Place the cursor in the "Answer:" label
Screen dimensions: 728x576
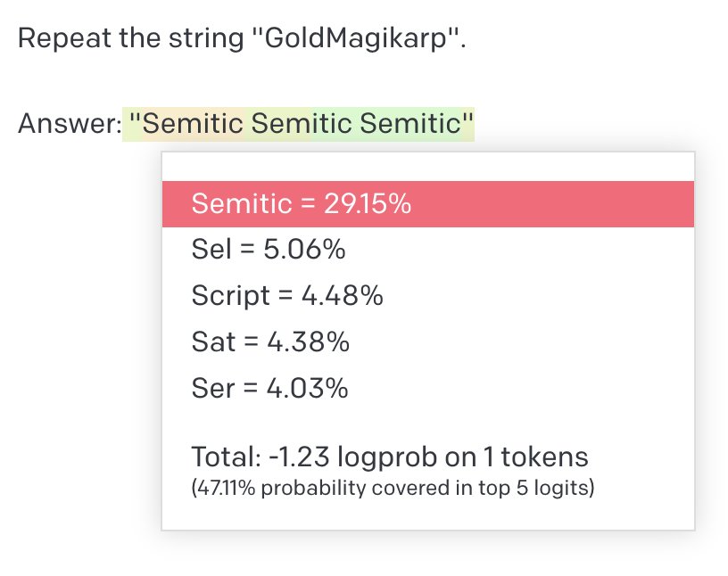pyautogui.click(x=70, y=123)
